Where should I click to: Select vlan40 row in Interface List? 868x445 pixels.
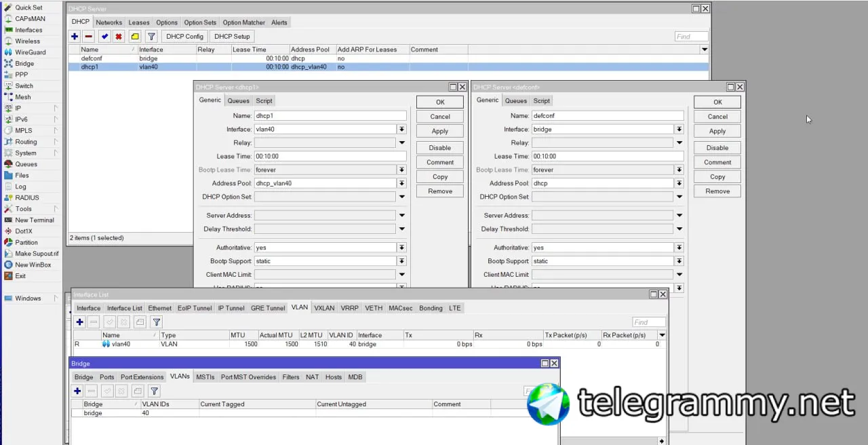370,345
